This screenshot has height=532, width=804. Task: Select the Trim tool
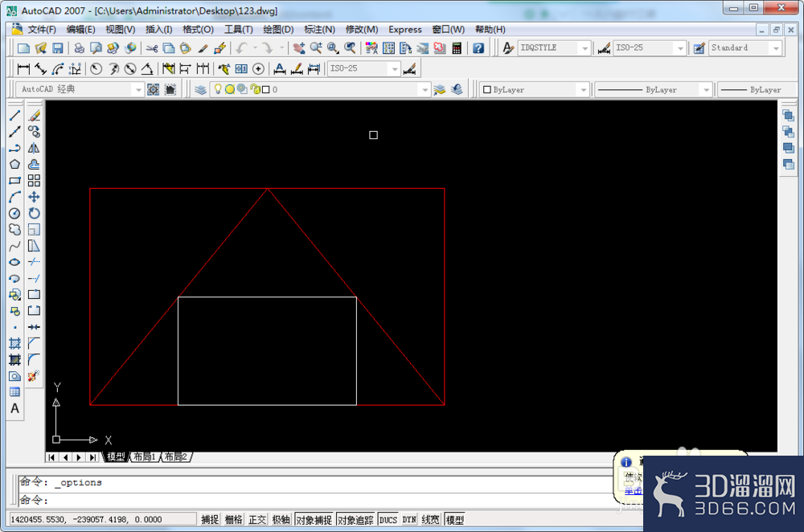click(34, 263)
